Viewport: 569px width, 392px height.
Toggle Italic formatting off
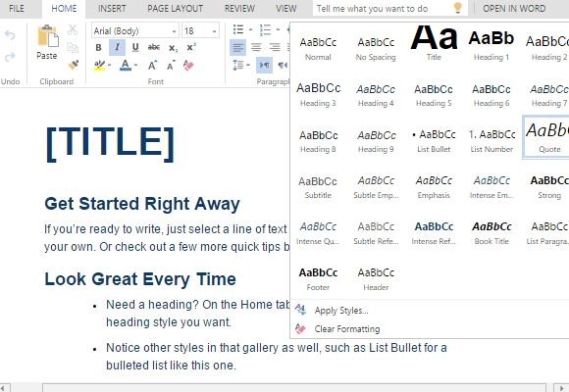tap(117, 47)
